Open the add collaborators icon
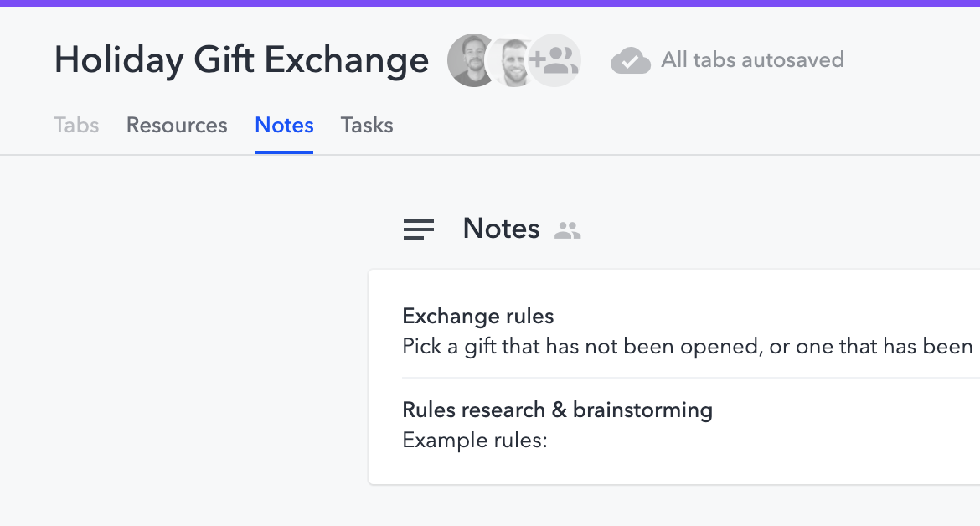980x526 pixels. pyautogui.click(x=556, y=60)
